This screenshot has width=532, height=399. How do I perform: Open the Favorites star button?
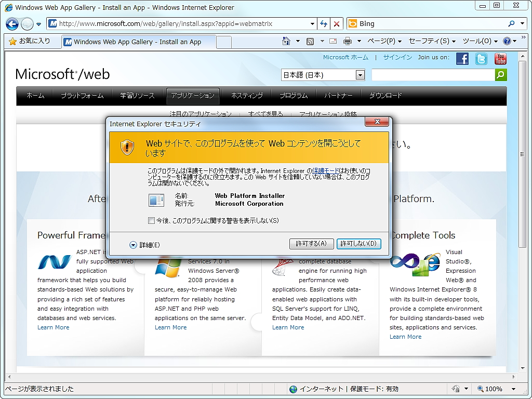tap(30, 41)
